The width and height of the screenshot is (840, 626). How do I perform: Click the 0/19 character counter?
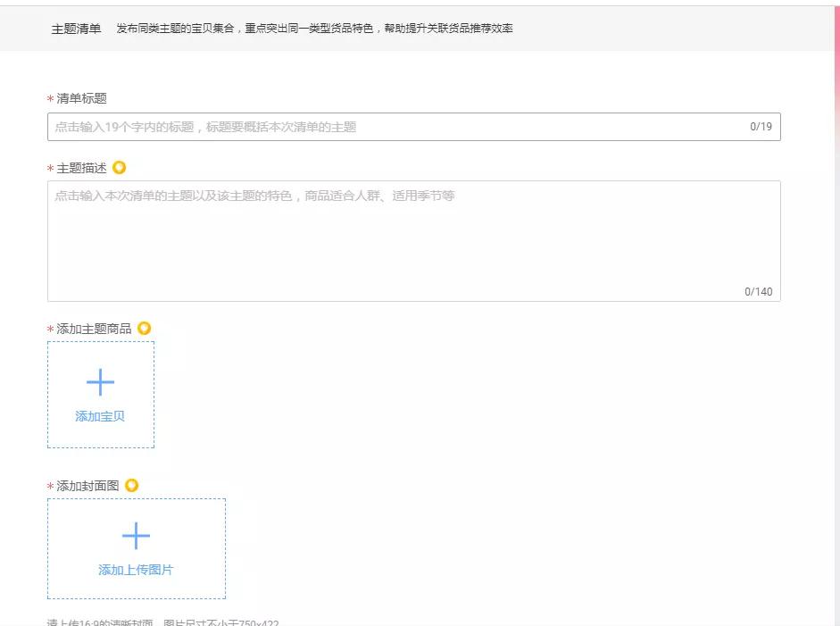tap(761, 127)
